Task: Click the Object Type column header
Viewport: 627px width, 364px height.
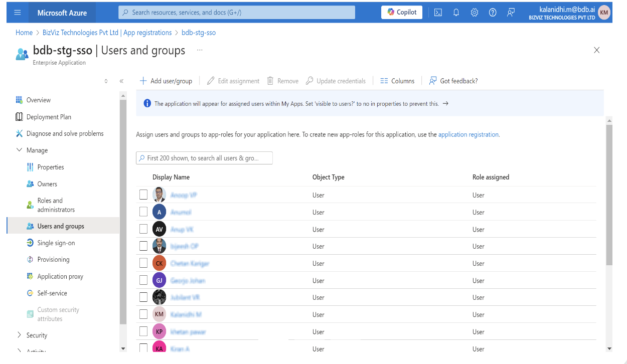Action: (x=329, y=177)
